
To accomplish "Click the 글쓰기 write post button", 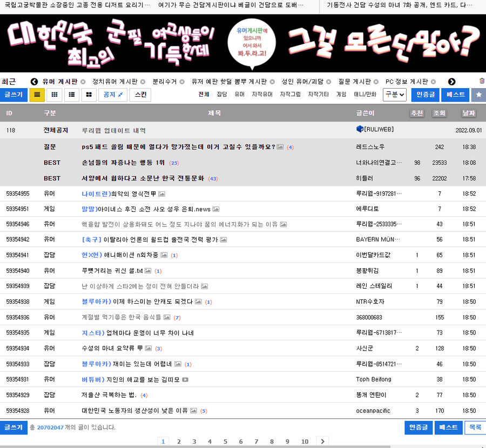I will click(13, 95).
